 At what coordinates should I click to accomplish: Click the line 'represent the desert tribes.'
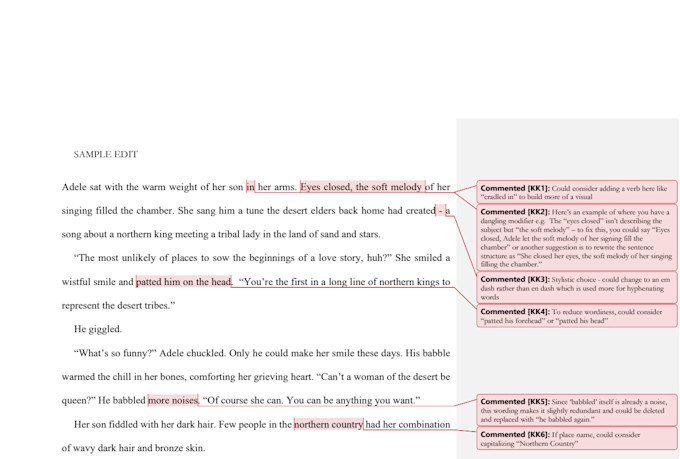tap(118, 305)
